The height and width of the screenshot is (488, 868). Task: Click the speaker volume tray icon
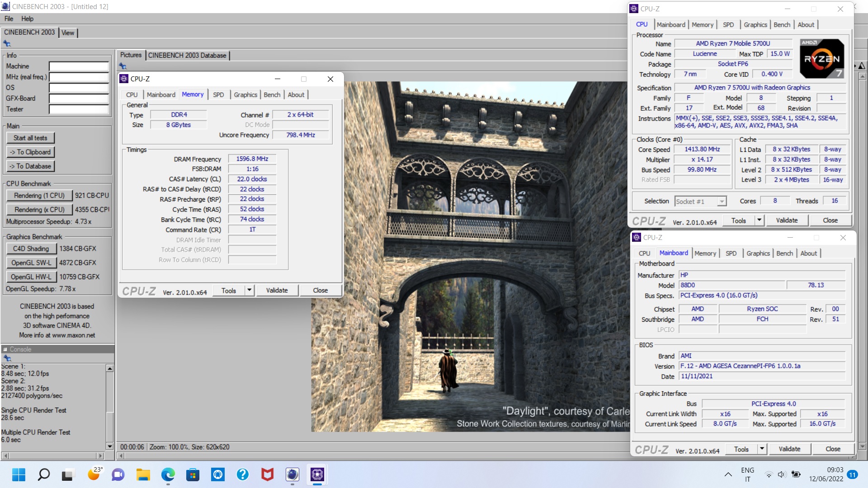(782, 474)
